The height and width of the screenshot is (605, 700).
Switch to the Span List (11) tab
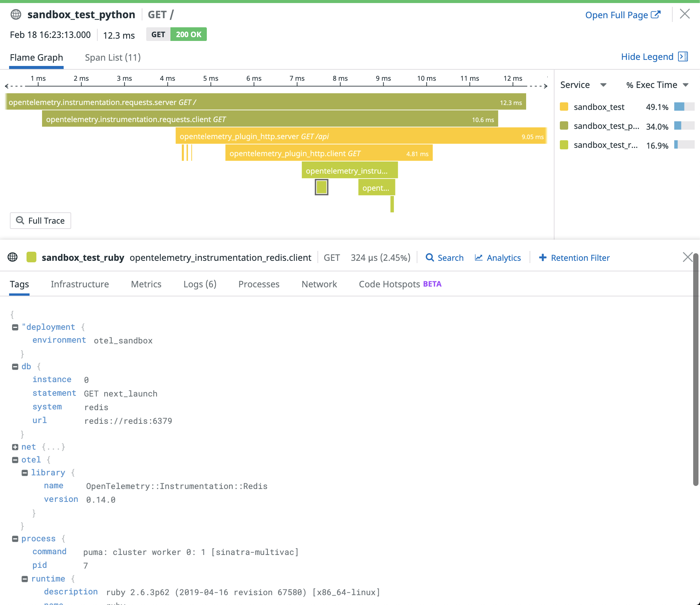(x=113, y=57)
